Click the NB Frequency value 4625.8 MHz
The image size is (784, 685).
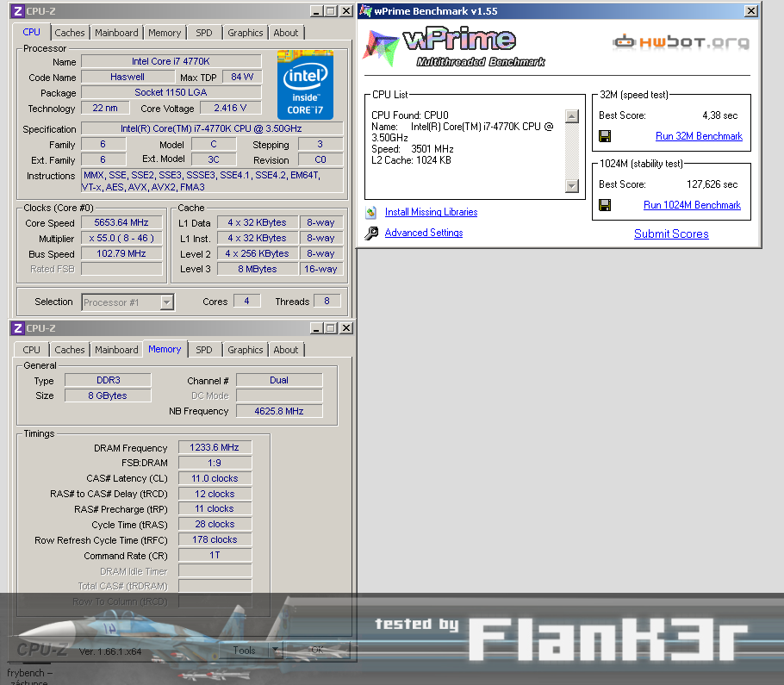tap(279, 411)
